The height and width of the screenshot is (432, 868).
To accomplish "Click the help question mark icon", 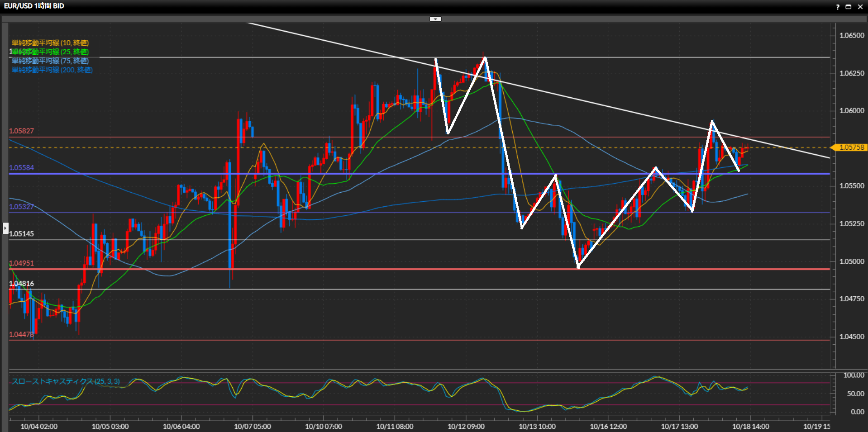I will (x=838, y=7).
